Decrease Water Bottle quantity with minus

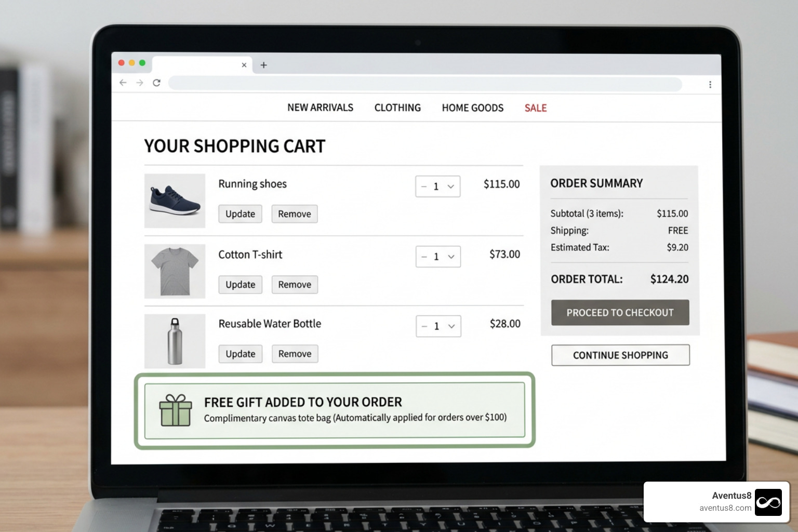[424, 326]
